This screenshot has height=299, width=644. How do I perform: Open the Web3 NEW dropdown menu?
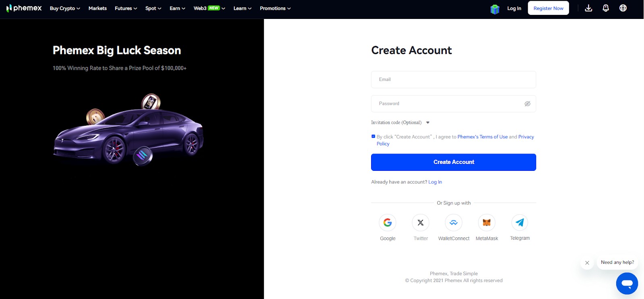(x=209, y=8)
